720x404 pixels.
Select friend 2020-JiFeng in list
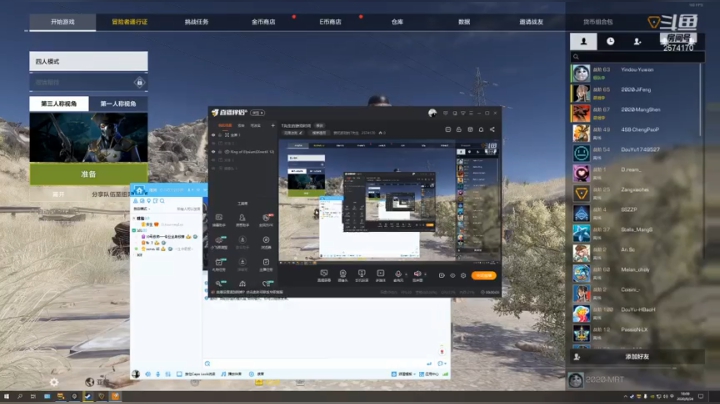[x=636, y=93]
